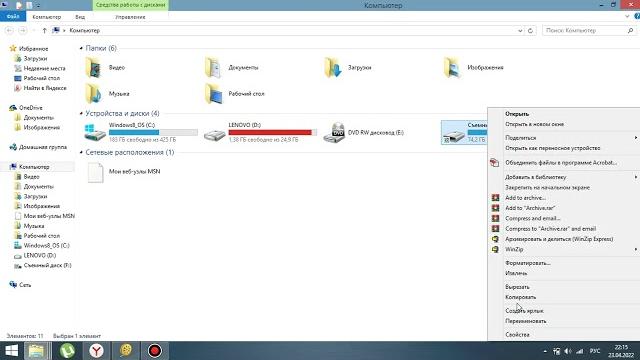The image size is (640, 360).
Task: Choose Извлечь in context menu
Action: (x=516, y=273)
